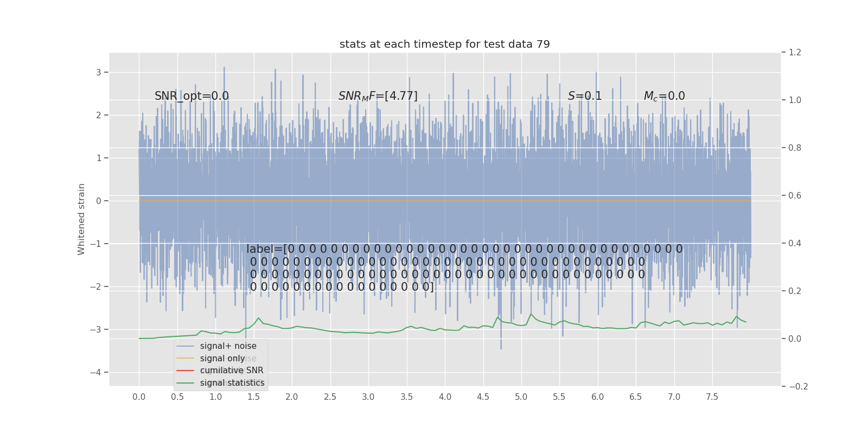Click the green curve peak near 5.1
The width and height of the screenshot is (868, 434).
click(x=531, y=314)
